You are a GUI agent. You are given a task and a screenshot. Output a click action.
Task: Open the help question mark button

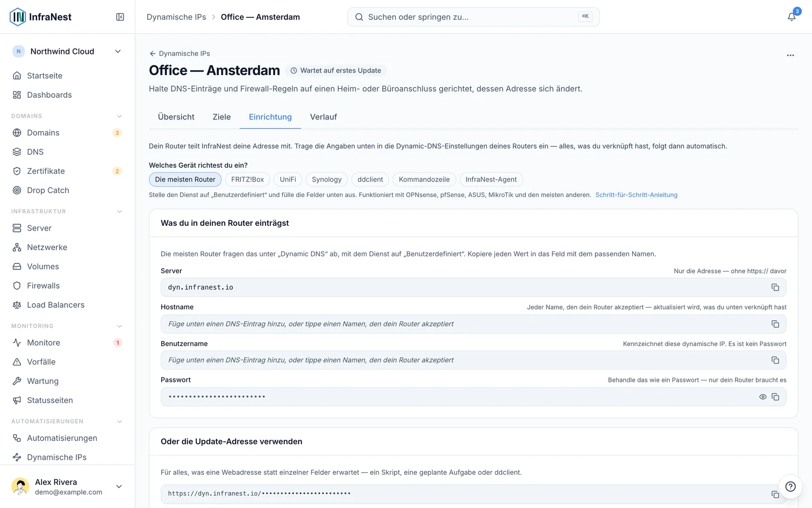(790, 486)
